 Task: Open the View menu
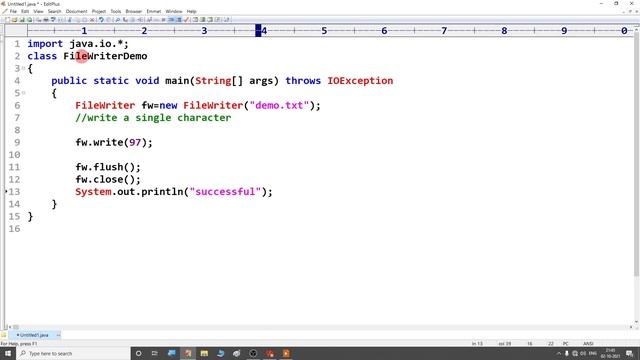coord(38,11)
